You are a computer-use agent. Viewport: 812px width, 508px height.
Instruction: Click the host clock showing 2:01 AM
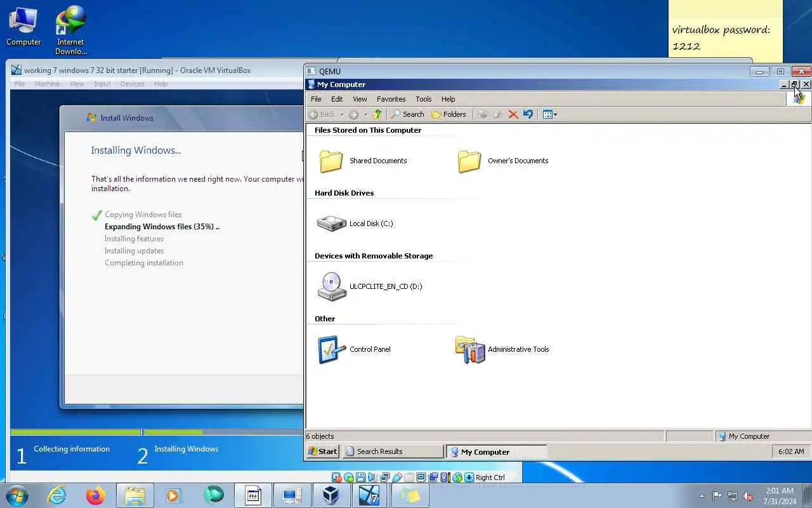(780, 496)
